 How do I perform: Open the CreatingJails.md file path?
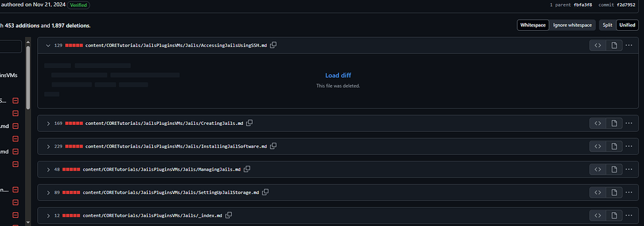tap(164, 124)
